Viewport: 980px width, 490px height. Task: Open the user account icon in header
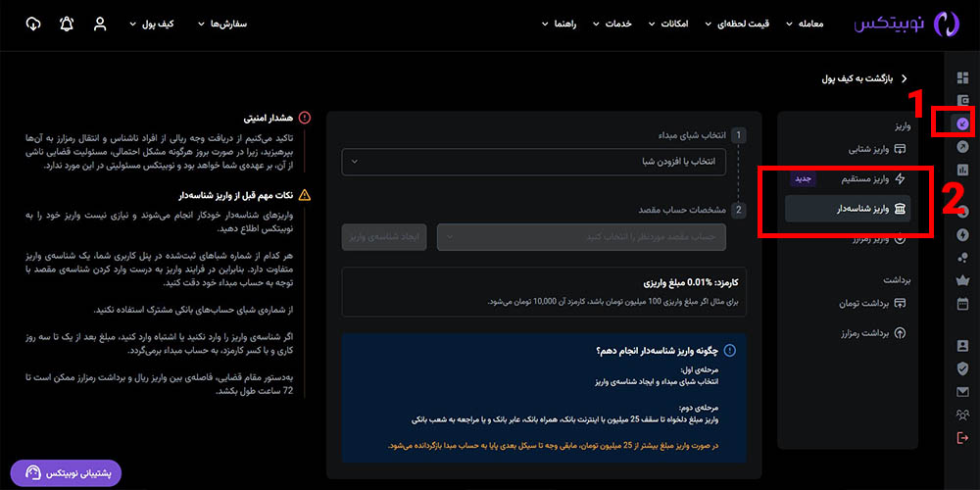pos(100,24)
